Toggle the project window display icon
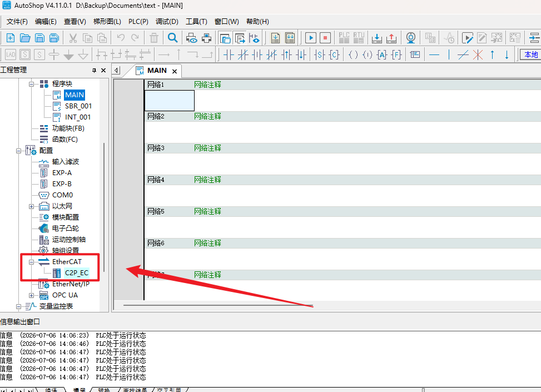 (x=225, y=38)
